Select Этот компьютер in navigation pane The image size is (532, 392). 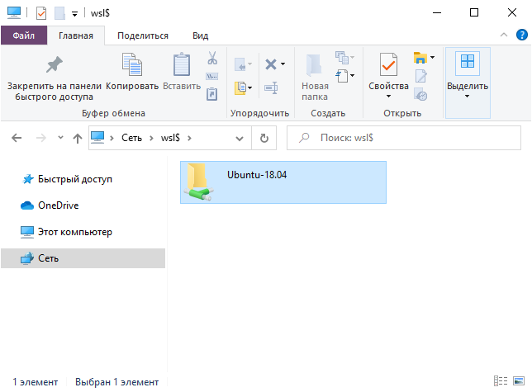coord(75,232)
